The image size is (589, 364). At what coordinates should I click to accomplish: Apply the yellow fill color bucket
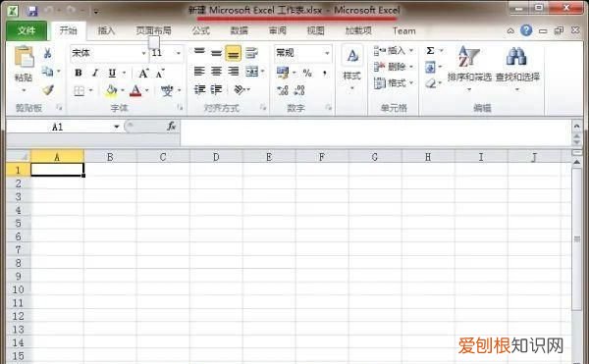click(x=112, y=90)
